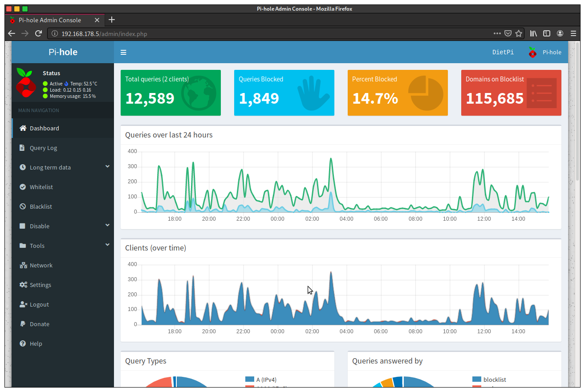Click the Pi-hole title in sidebar header

(x=63, y=52)
